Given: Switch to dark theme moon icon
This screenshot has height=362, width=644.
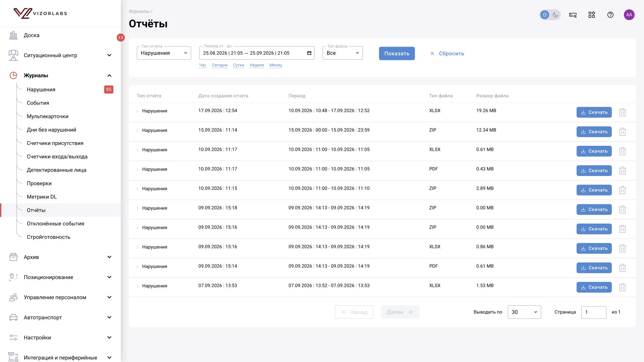Looking at the screenshot, I should (x=555, y=15).
